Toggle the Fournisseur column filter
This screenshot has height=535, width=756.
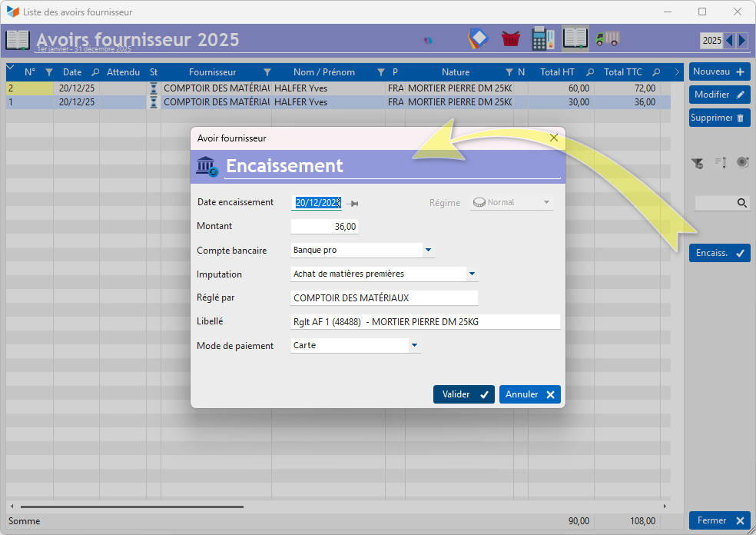(x=267, y=72)
